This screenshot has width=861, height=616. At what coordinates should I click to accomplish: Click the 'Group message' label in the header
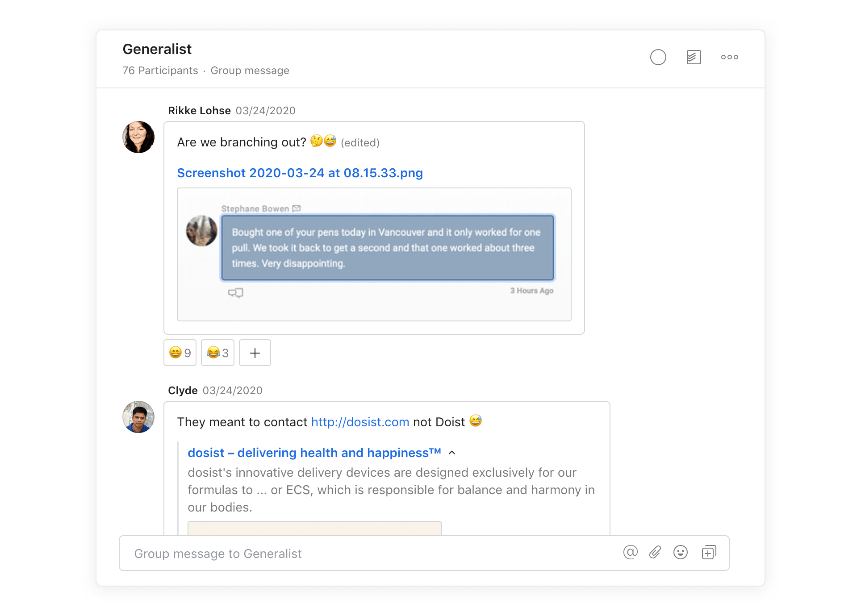click(x=250, y=71)
